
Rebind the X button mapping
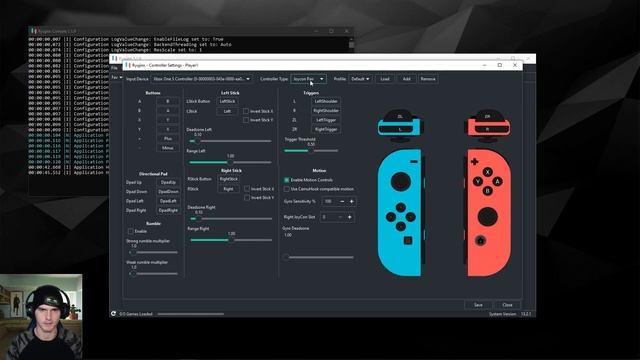tap(168, 120)
